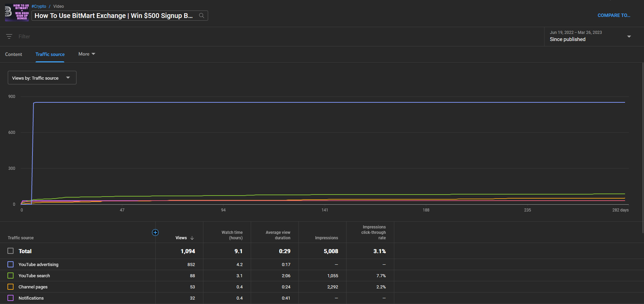Open the #Crypto breadcrumb link
This screenshot has width=644, height=304.
click(39, 6)
